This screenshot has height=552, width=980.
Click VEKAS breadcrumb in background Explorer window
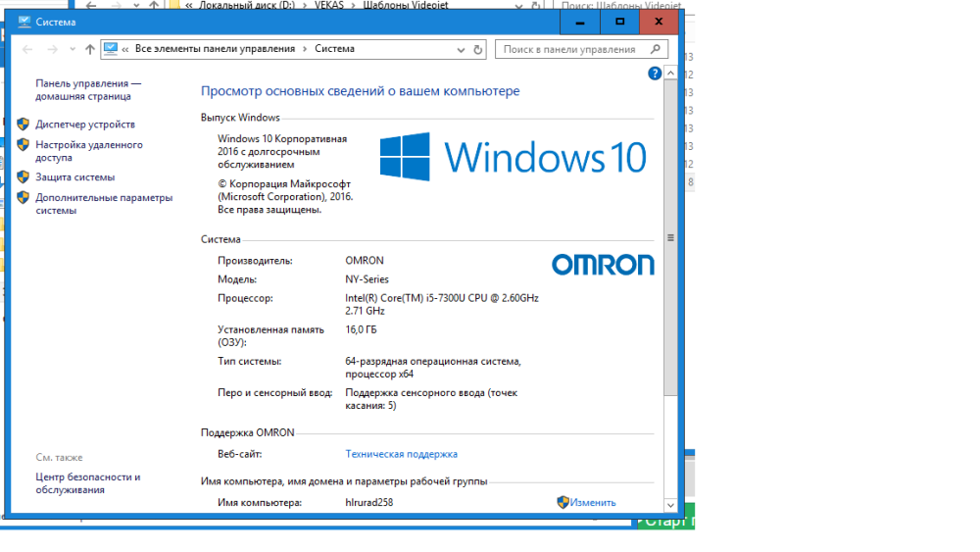pos(328,5)
